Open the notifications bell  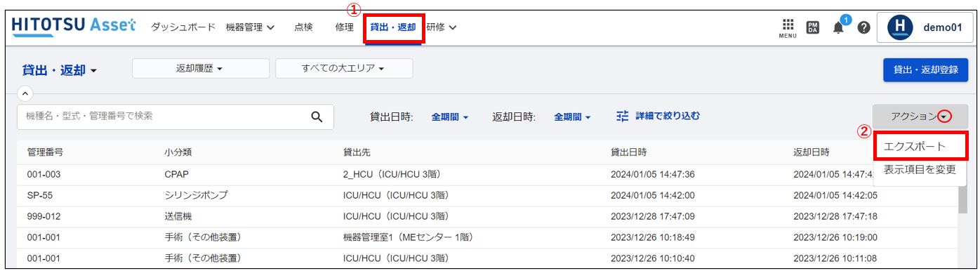tap(838, 27)
